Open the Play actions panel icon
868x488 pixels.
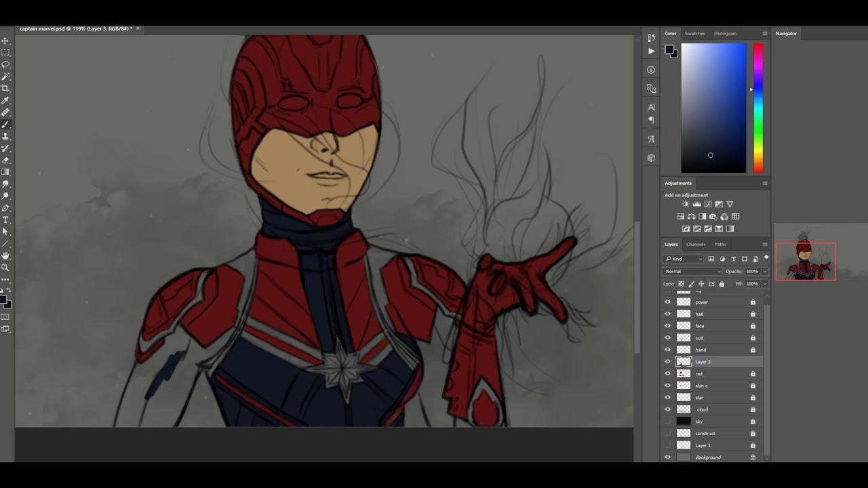pos(651,51)
